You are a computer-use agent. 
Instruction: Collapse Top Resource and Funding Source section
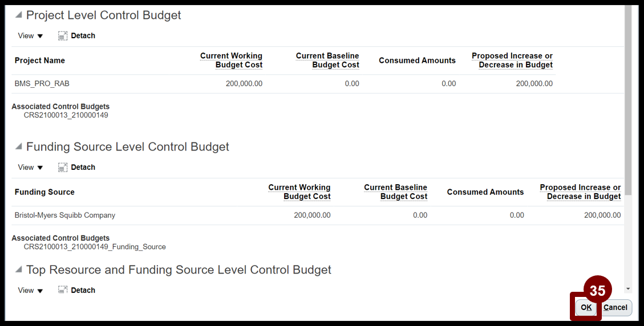coord(18,270)
